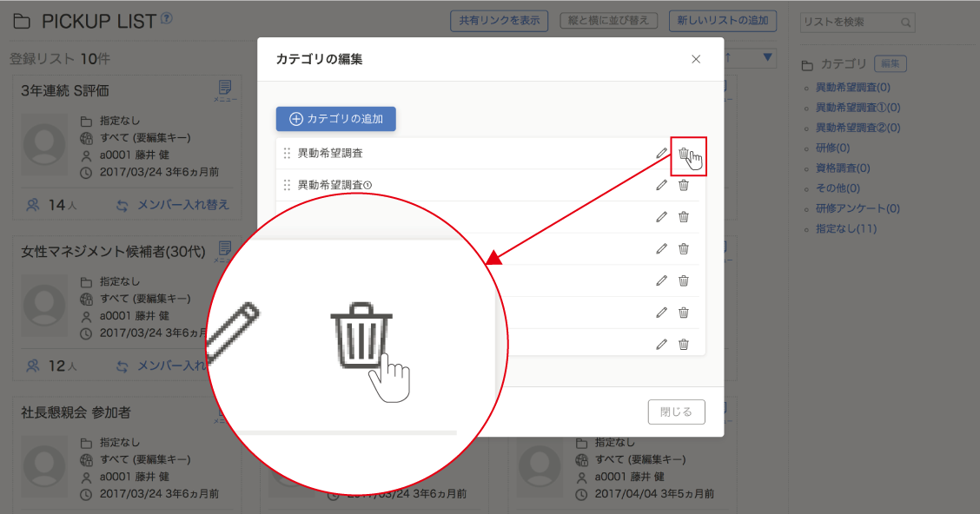This screenshot has width=980, height=514.
Task: Close the カテゴリの編集 dialog with the X
Action: (x=696, y=59)
